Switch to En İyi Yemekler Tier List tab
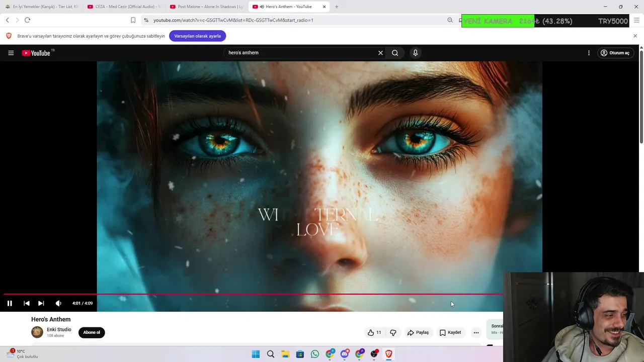The width and height of the screenshot is (644, 362). click(42, 7)
